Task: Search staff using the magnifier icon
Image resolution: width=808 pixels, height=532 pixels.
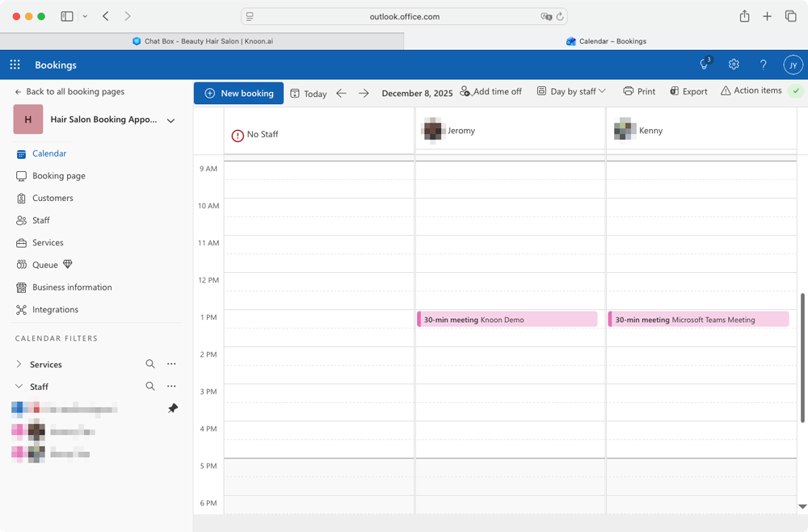Action: pos(150,386)
